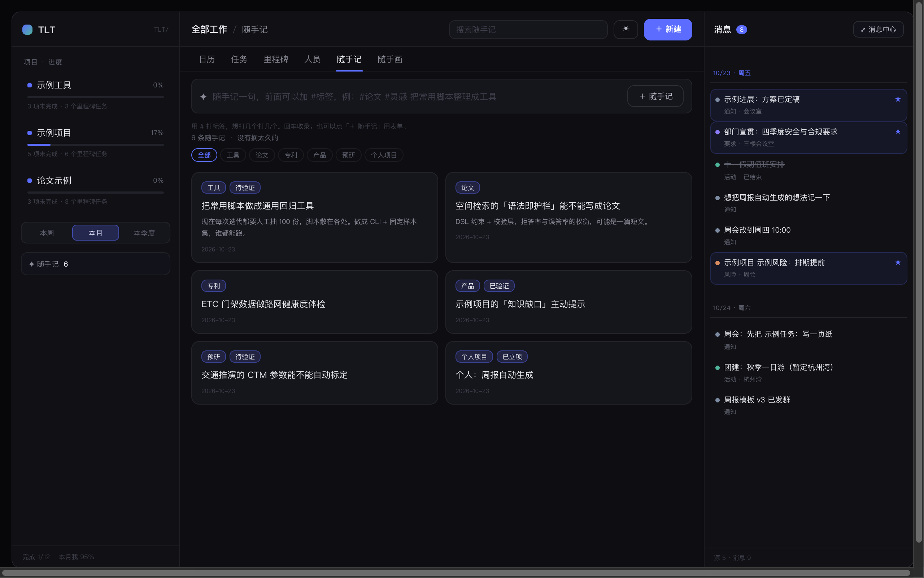Click the + 随手记 button
The image size is (924, 578).
pyautogui.click(x=655, y=96)
